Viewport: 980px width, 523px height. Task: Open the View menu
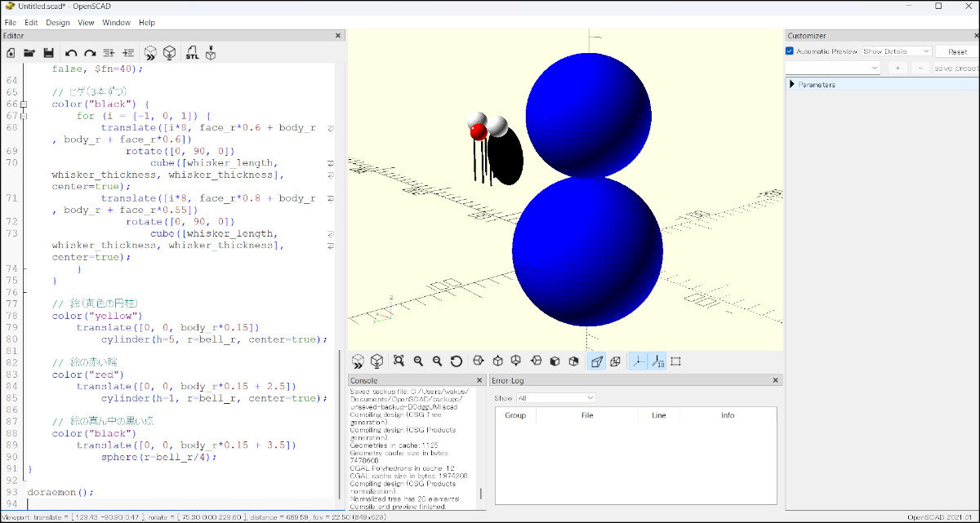pos(86,23)
